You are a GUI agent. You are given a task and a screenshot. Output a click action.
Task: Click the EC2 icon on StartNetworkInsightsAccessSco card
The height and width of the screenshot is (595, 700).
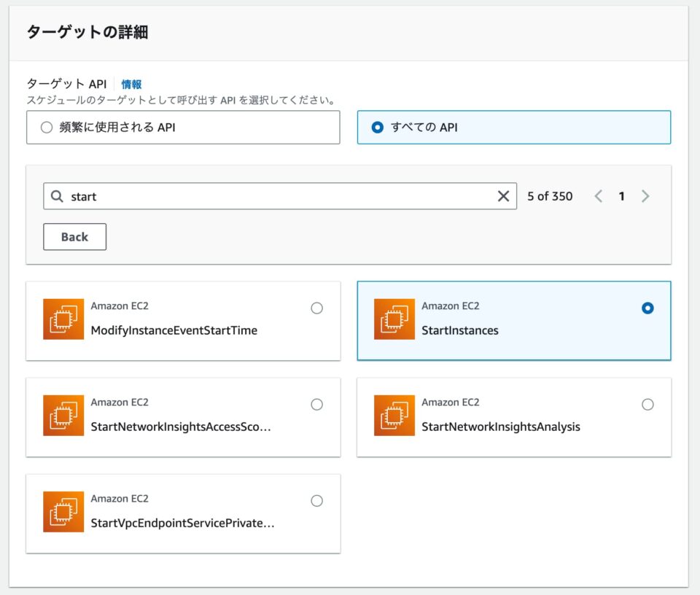click(63, 416)
